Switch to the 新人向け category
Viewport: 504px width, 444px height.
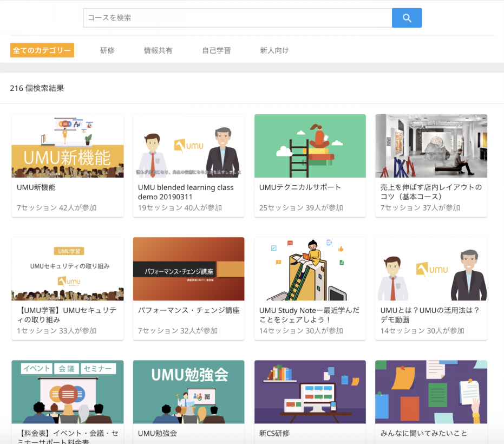[x=274, y=50]
